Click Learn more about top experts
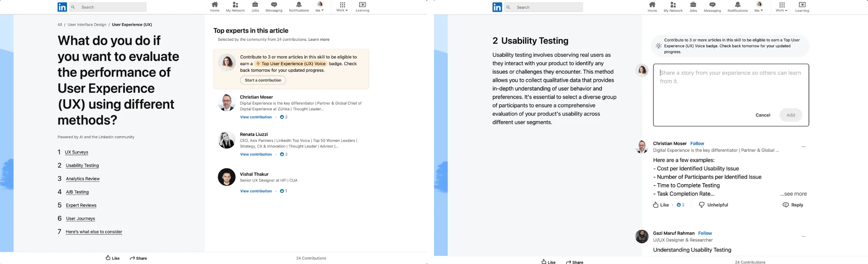This screenshot has width=868, height=264. [319, 40]
